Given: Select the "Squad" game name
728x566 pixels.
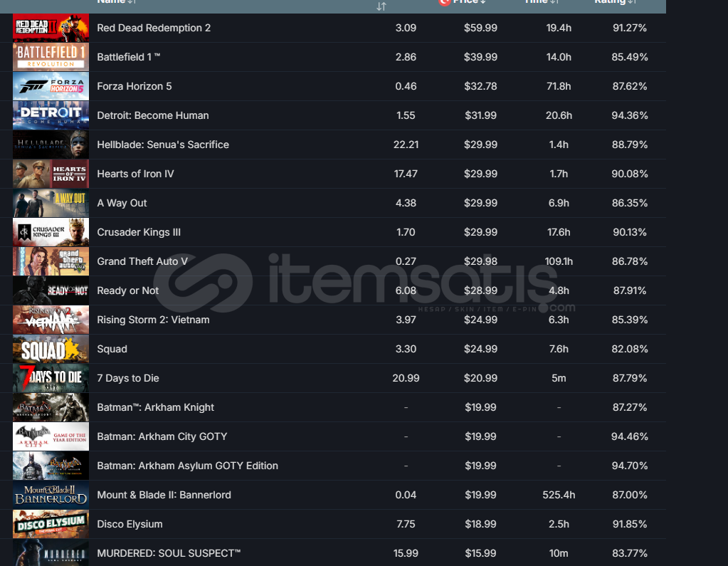Looking at the screenshot, I should [112, 349].
